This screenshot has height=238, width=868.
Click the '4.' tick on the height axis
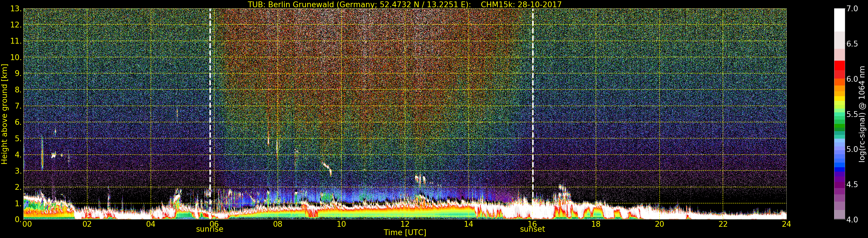click(18, 155)
